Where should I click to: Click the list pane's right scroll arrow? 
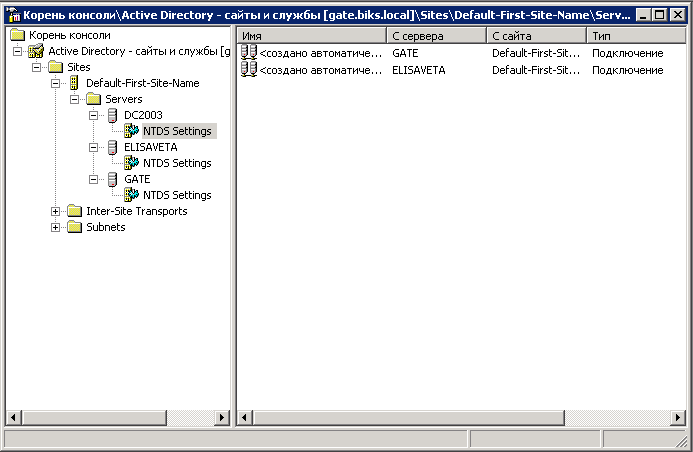point(678,417)
